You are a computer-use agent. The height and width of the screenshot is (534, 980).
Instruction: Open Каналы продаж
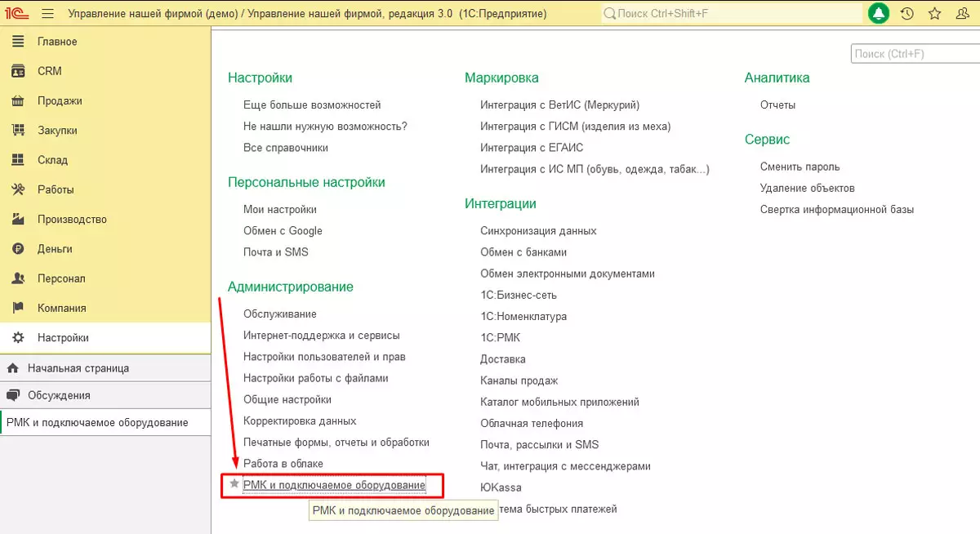coord(519,380)
